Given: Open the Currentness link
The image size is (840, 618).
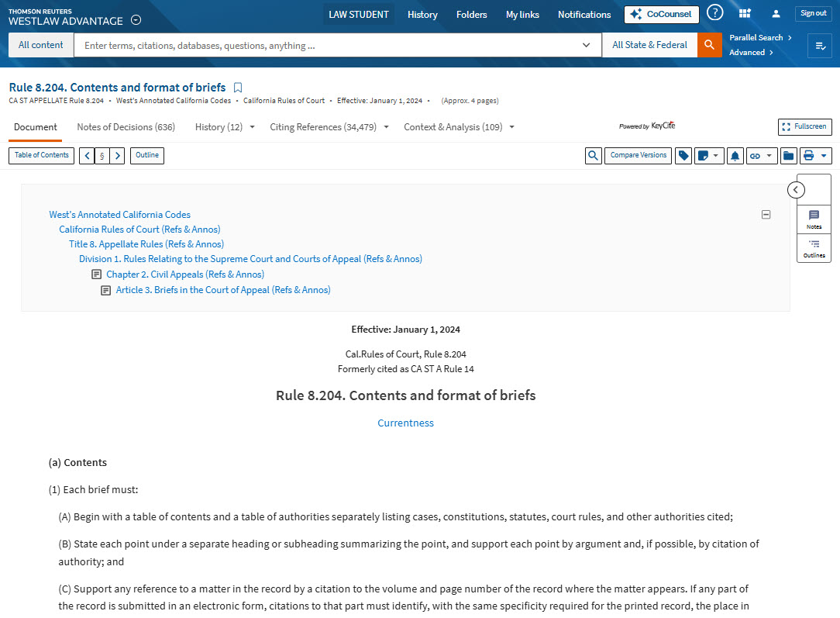Looking at the screenshot, I should (x=405, y=423).
